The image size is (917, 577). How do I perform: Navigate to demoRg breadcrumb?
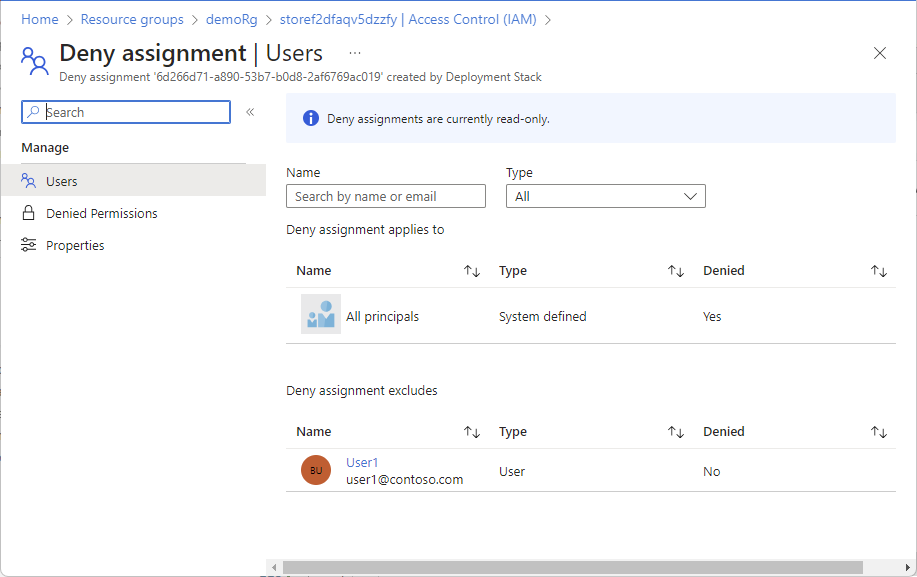tap(233, 19)
